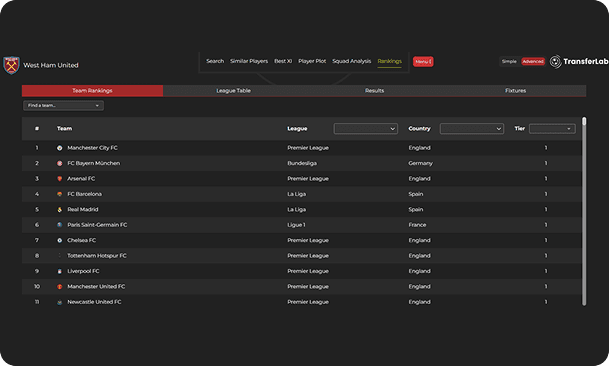Open the Player Plot page
Viewport: 609px width, 366px height.
[312, 61]
